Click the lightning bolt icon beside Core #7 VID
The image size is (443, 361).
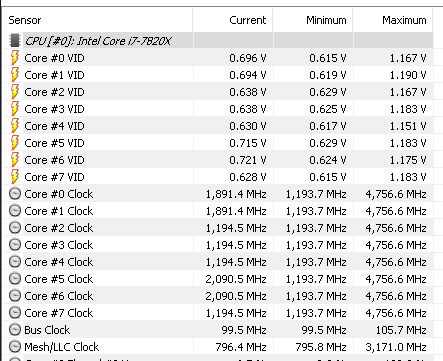point(15,177)
